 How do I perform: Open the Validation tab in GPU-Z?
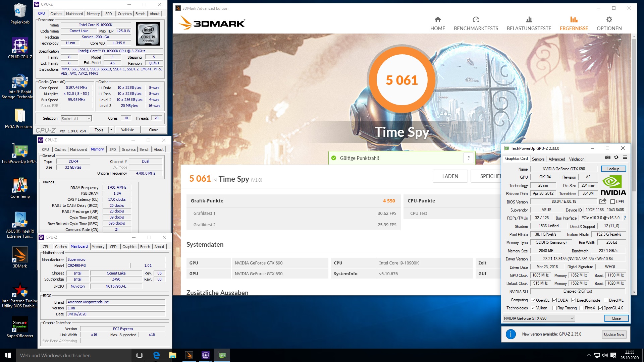coord(577,159)
